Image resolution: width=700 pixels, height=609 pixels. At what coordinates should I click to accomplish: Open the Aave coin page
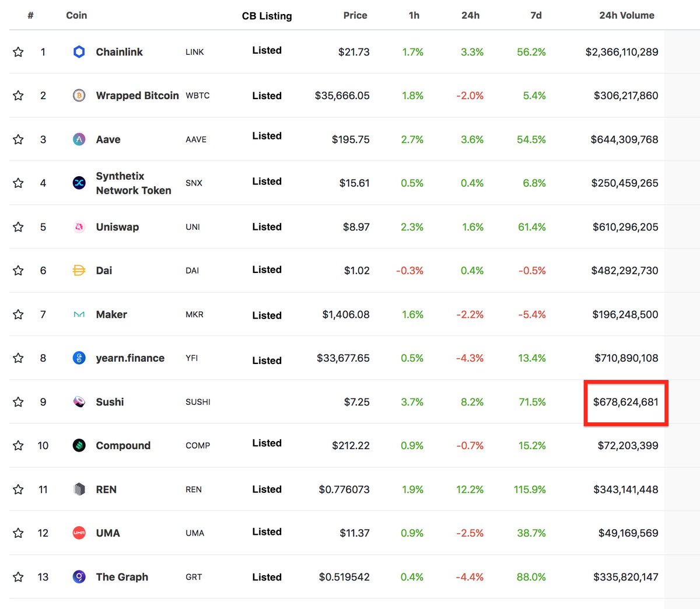pyautogui.click(x=108, y=139)
